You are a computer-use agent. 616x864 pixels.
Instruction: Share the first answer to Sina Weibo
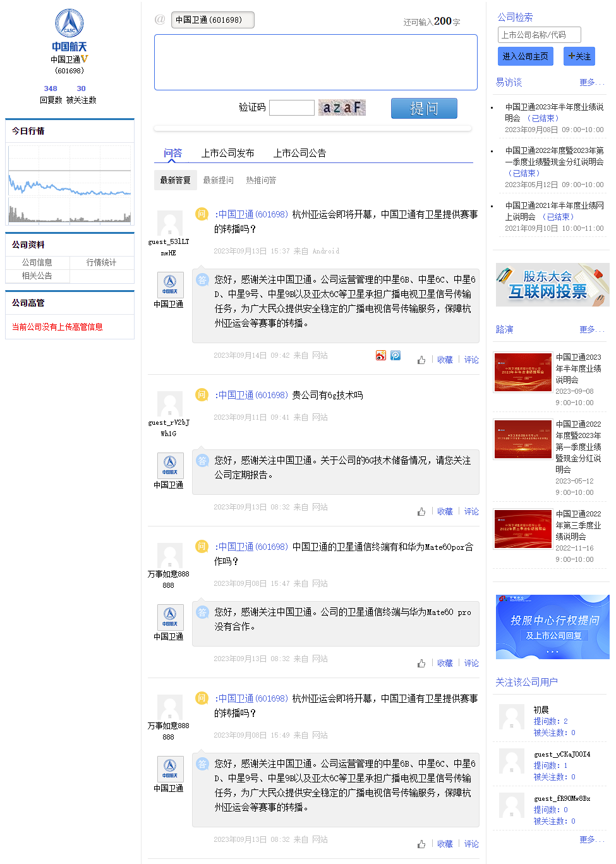(380, 356)
